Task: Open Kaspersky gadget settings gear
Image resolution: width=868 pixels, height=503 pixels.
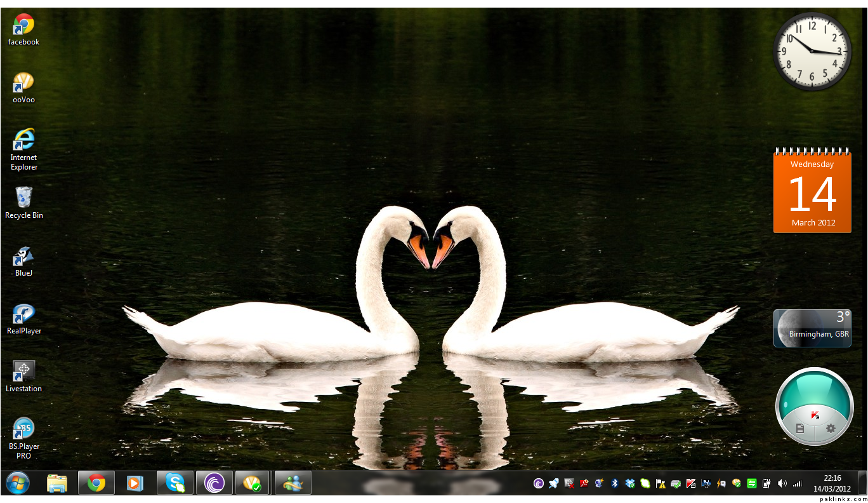Action: (x=831, y=428)
